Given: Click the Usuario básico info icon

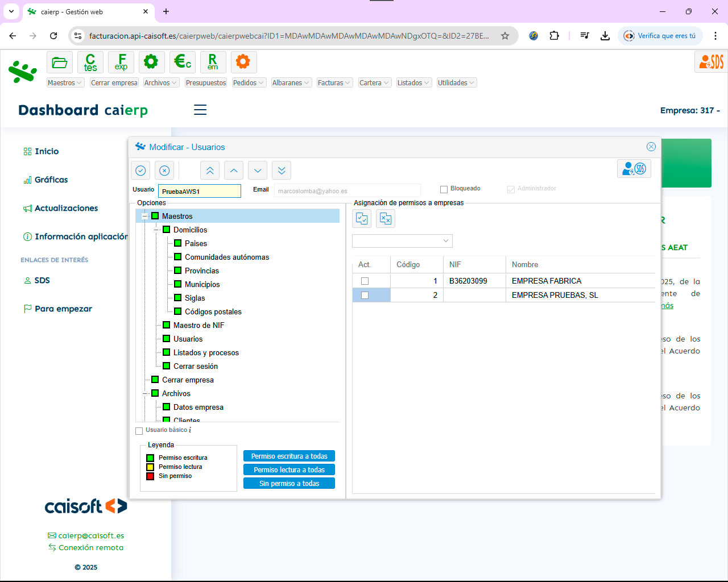Looking at the screenshot, I should (x=190, y=430).
